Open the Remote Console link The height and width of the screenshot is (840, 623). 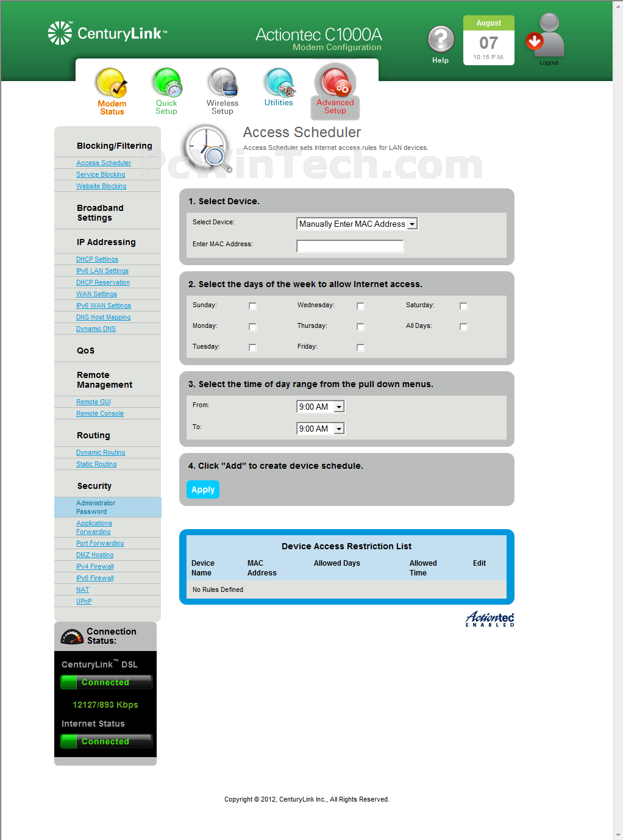coord(100,413)
